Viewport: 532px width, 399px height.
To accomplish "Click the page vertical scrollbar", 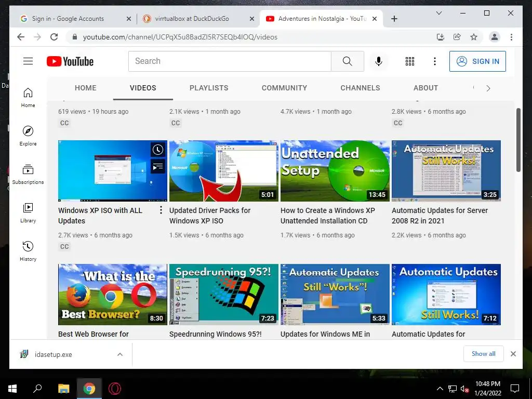I will [x=518, y=140].
